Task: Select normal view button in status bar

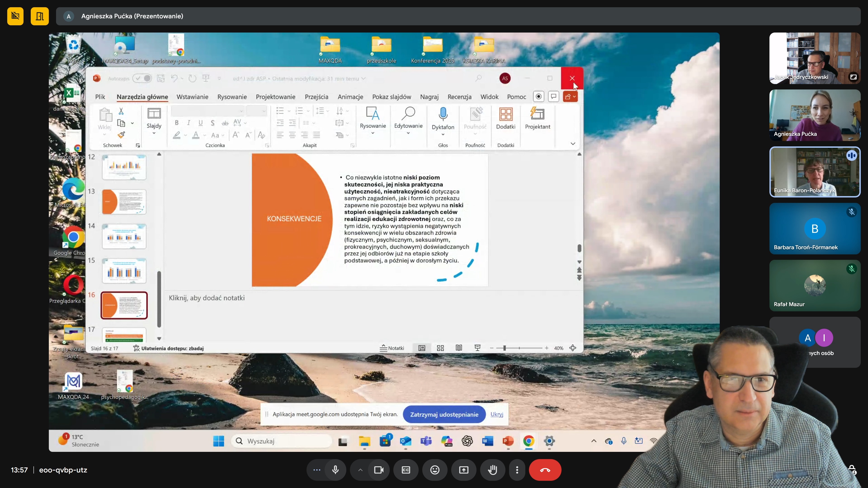Action: (422, 348)
